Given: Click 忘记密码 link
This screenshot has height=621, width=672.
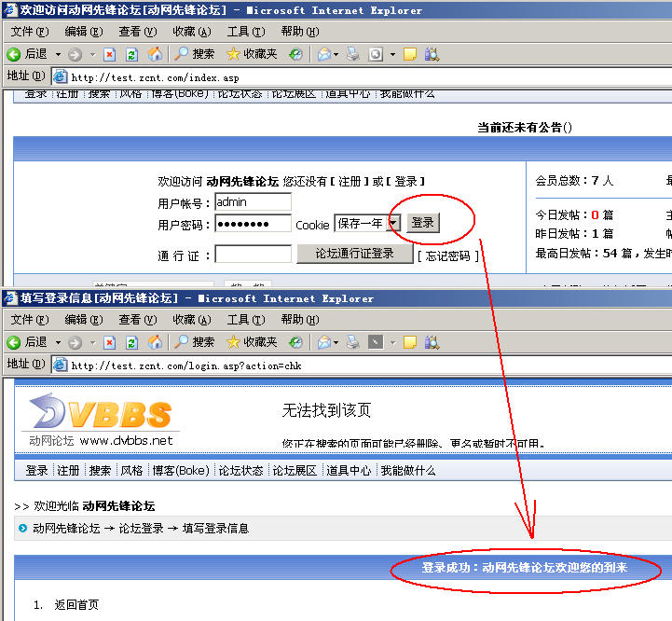Looking at the screenshot, I should [x=448, y=256].
